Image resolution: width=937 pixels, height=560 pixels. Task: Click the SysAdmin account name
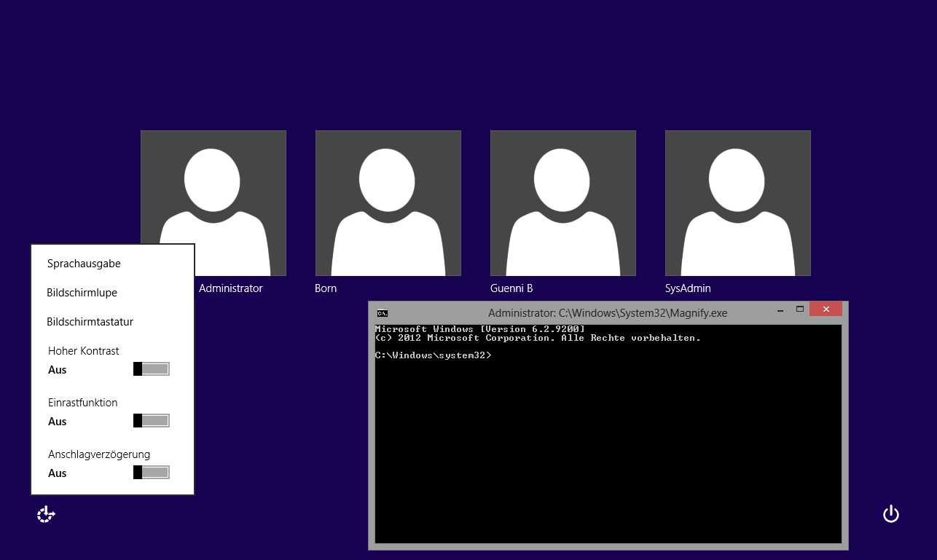pos(688,288)
